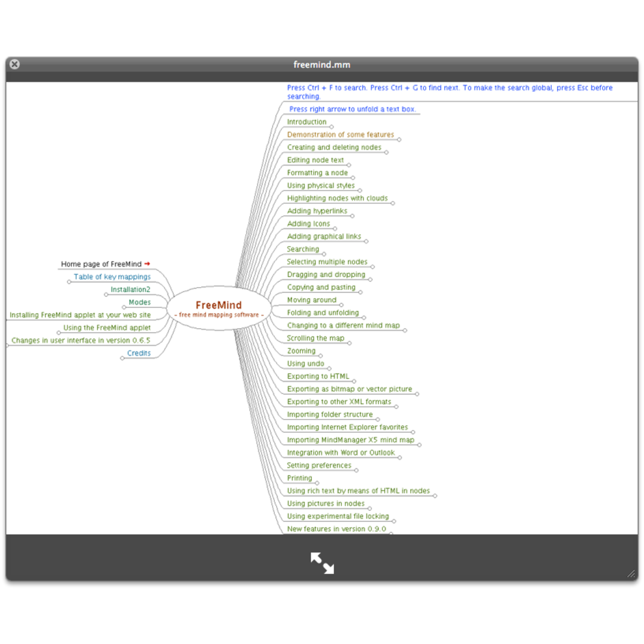Image resolution: width=644 pixels, height=644 pixels.
Task: Open the Home page of FreeMind node
Action: [x=101, y=264]
